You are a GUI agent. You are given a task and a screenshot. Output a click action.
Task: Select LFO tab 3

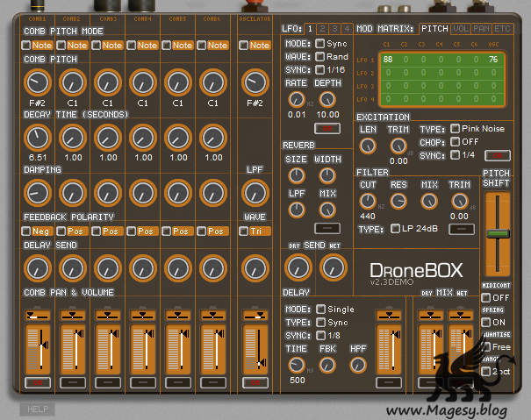tap(334, 29)
